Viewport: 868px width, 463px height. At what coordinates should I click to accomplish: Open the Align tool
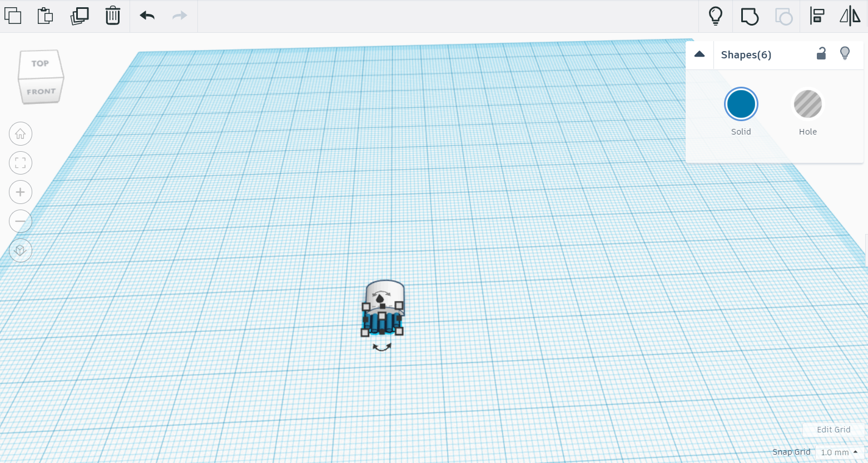[817, 16]
